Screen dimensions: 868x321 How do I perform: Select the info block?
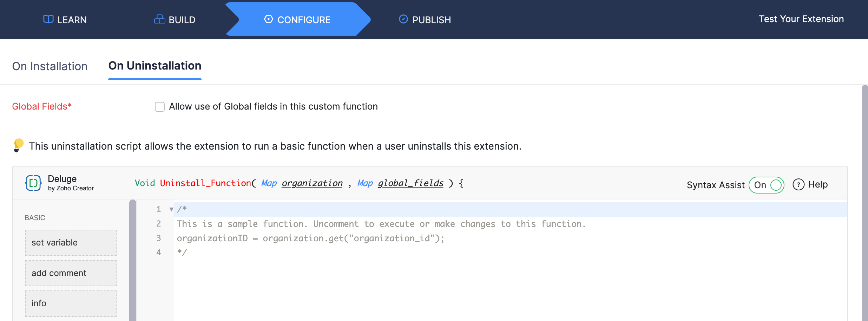coord(71,303)
